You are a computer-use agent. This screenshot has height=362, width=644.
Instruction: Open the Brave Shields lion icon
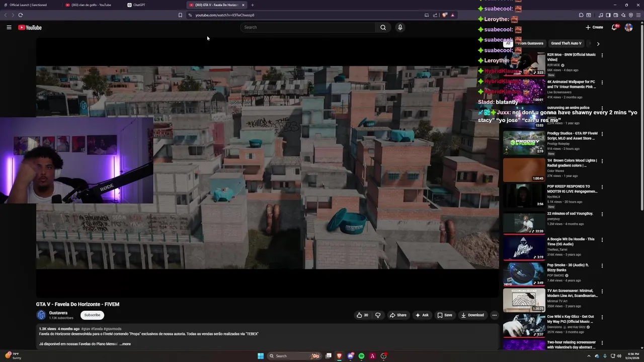[x=444, y=15]
